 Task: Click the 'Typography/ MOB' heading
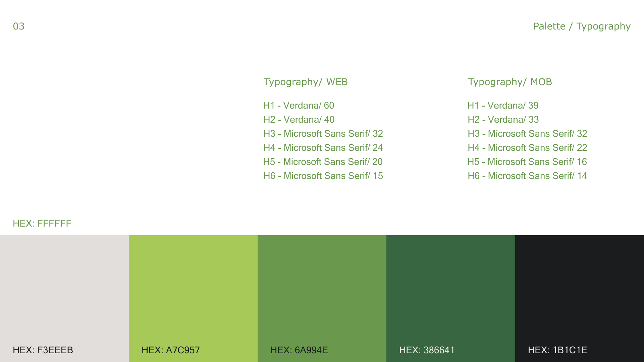click(x=510, y=82)
